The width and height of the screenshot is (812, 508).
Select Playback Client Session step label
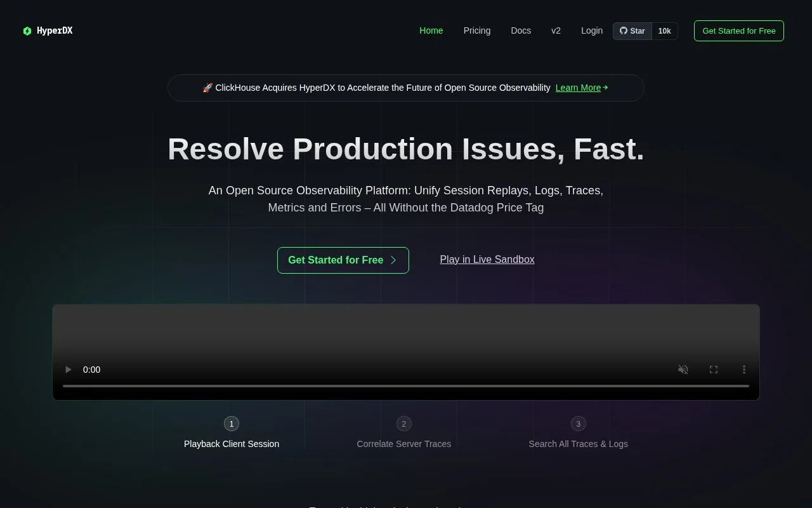click(232, 444)
